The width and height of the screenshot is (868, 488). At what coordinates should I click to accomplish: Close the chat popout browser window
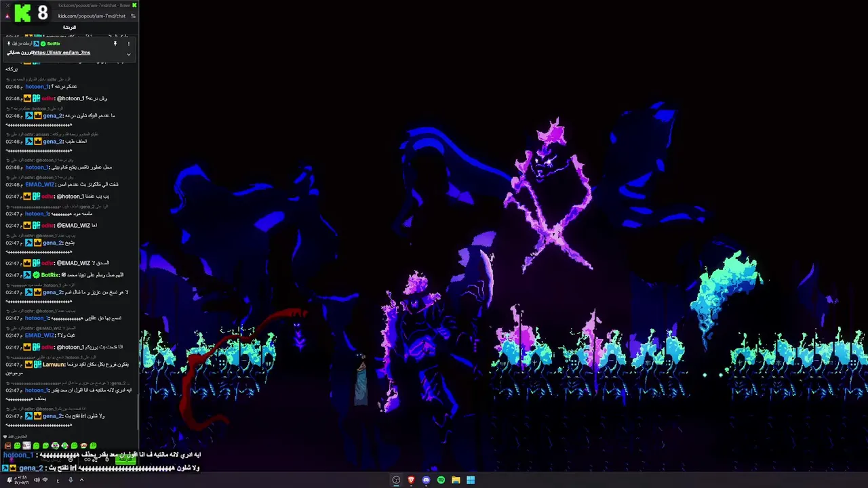coord(7,5)
